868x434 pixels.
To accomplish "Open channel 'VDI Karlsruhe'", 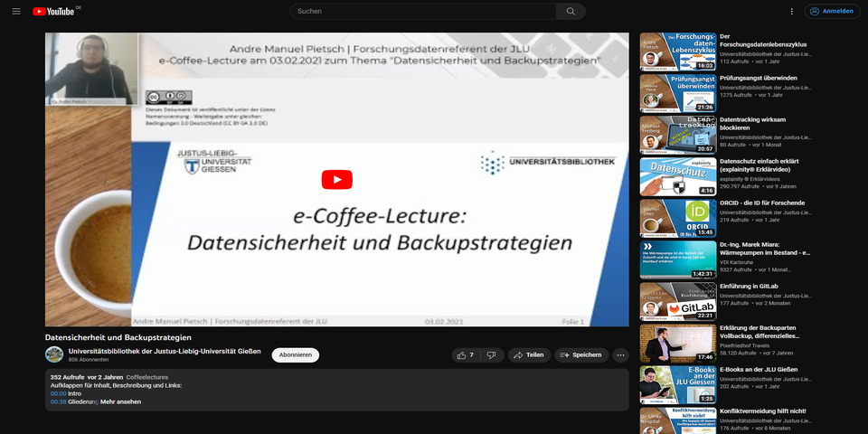I will coord(736,262).
